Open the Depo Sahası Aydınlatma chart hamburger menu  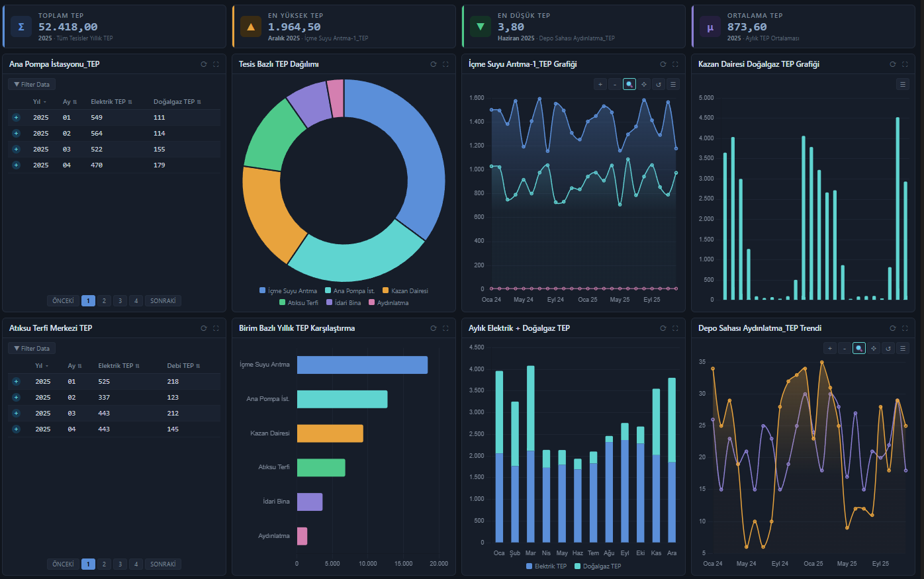[x=903, y=348]
